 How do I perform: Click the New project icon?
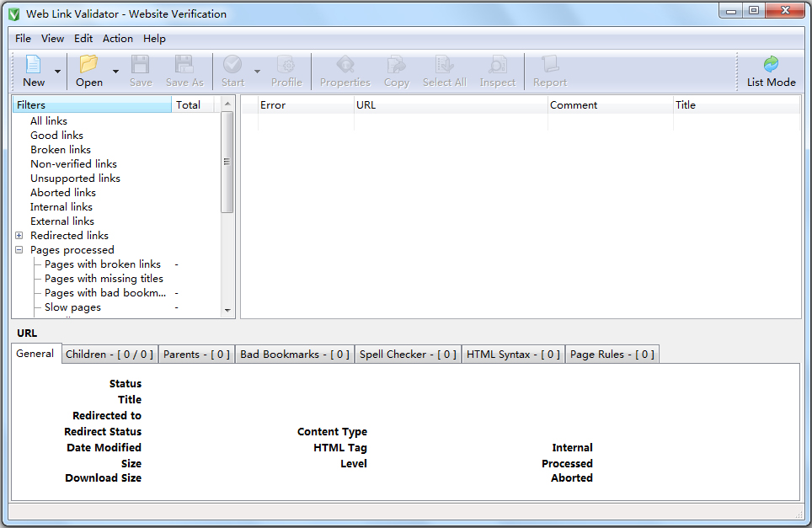(x=33, y=64)
